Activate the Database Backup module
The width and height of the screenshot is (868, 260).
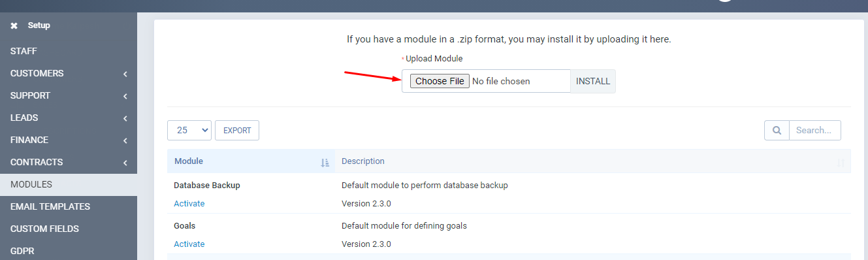pyautogui.click(x=189, y=203)
